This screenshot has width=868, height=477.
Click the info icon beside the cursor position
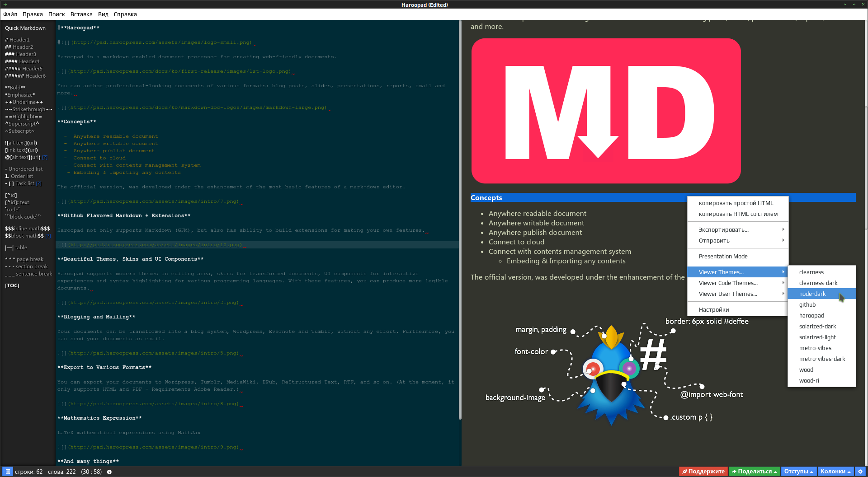coord(109,472)
